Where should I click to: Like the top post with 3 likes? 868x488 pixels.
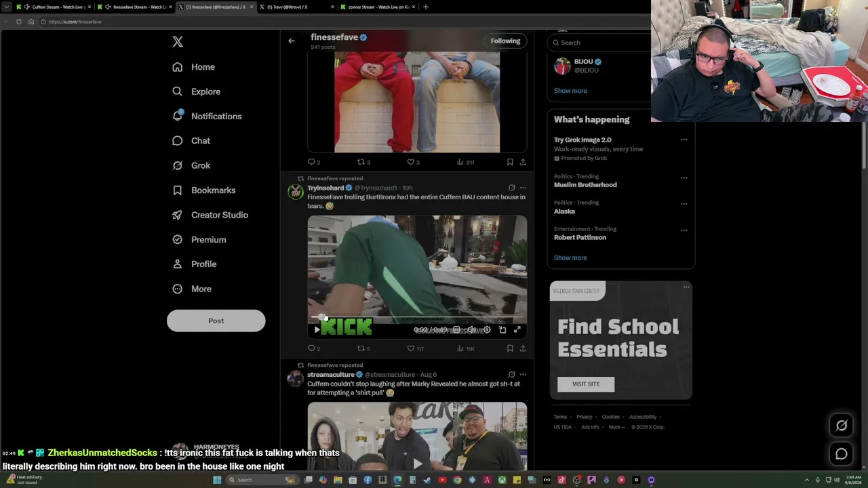tap(412, 162)
